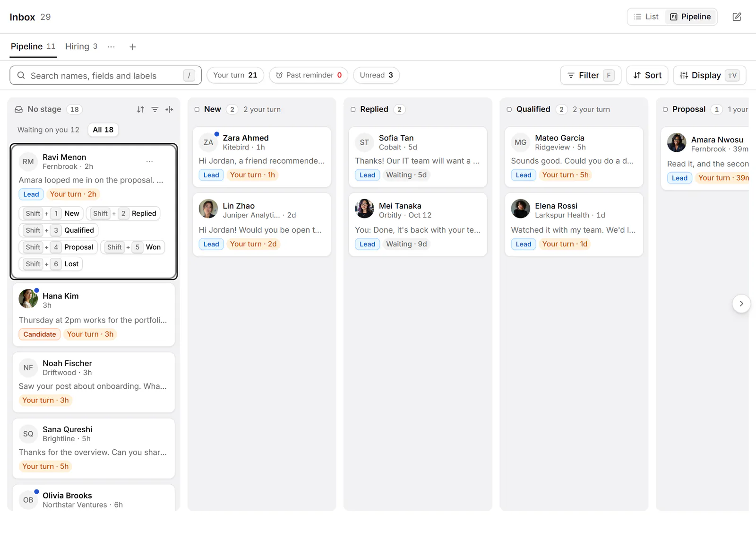The width and height of the screenshot is (756, 541).
Task: Add a new tab with plus icon
Action: pyautogui.click(x=133, y=47)
